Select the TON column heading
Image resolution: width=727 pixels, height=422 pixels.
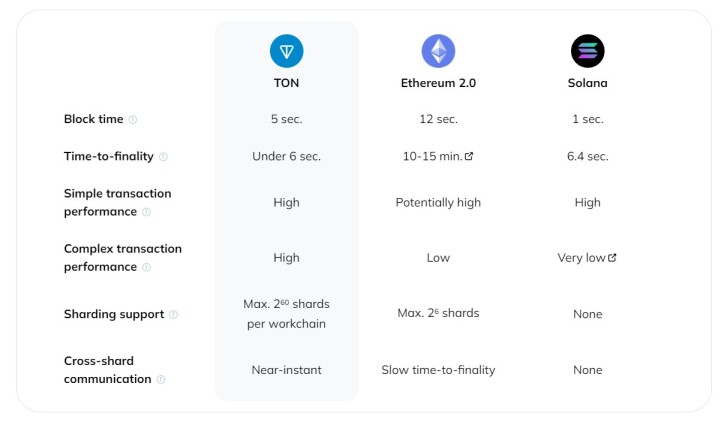tap(287, 83)
